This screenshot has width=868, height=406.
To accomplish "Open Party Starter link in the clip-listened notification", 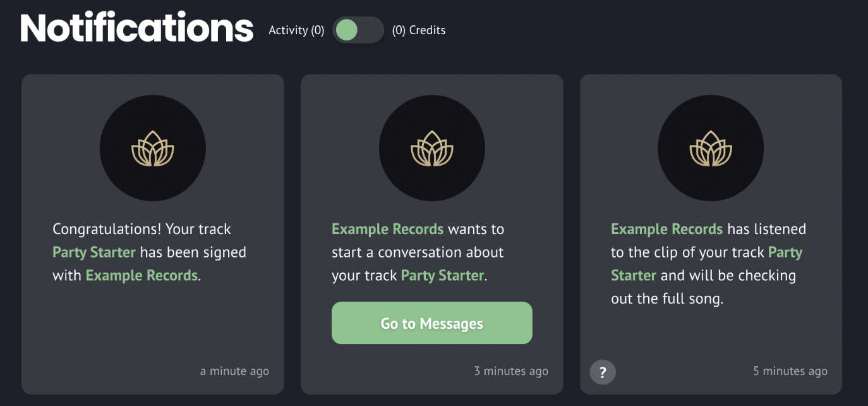I will (785, 252).
